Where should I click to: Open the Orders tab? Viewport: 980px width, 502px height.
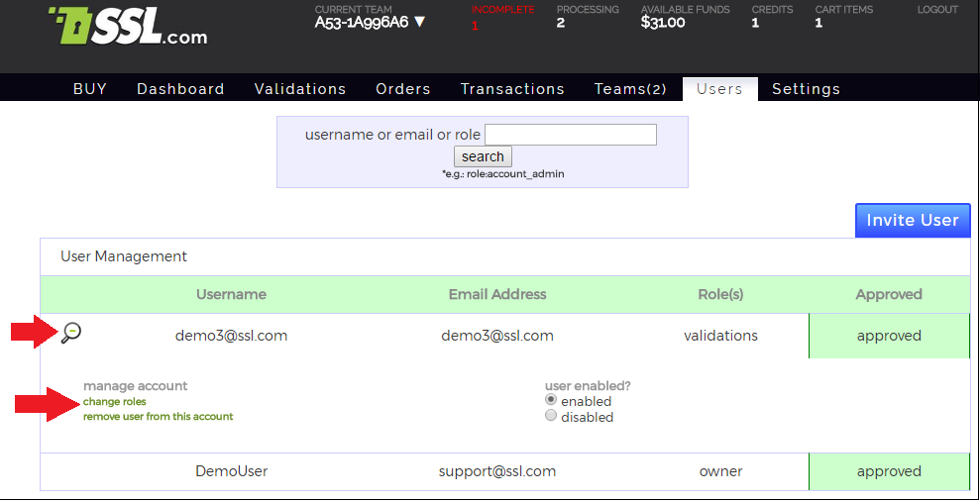click(x=403, y=89)
